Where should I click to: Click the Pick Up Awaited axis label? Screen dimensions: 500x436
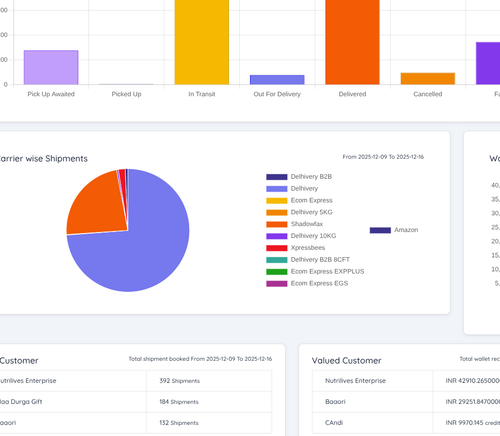pyautogui.click(x=51, y=94)
